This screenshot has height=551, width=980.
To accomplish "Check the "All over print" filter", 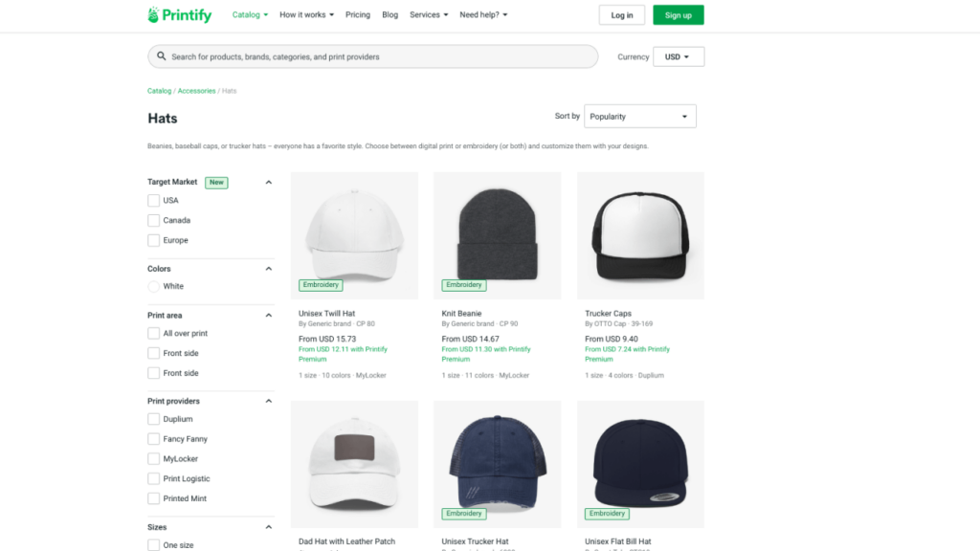I will 154,333.
